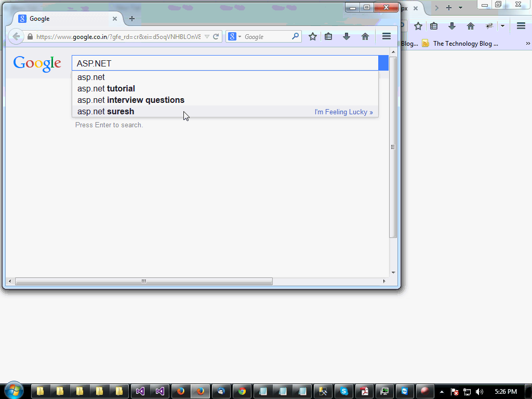Close the Google tab
The image size is (532, 399).
[115, 19]
